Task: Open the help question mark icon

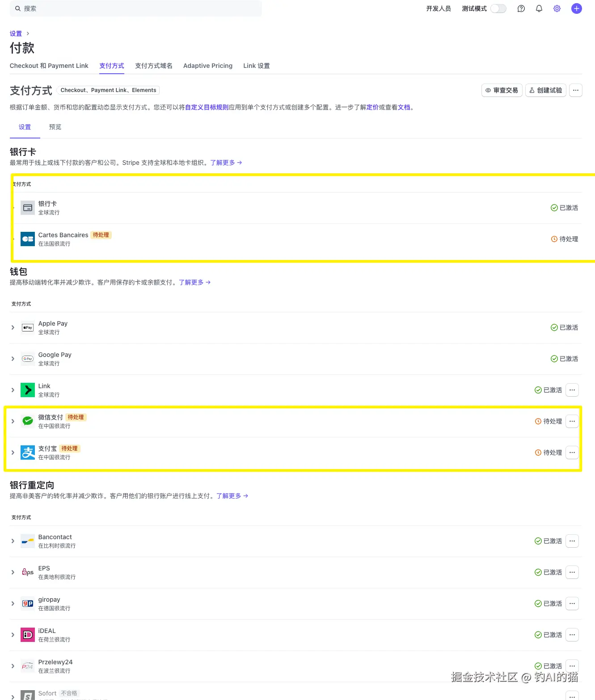Action: tap(521, 8)
